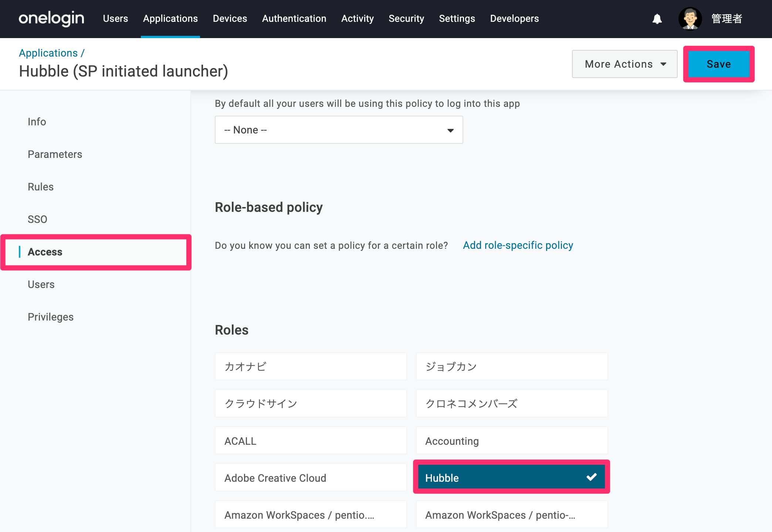Switch to the Users sidebar tab
The height and width of the screenshot is (532, 772).
(41, 284)
